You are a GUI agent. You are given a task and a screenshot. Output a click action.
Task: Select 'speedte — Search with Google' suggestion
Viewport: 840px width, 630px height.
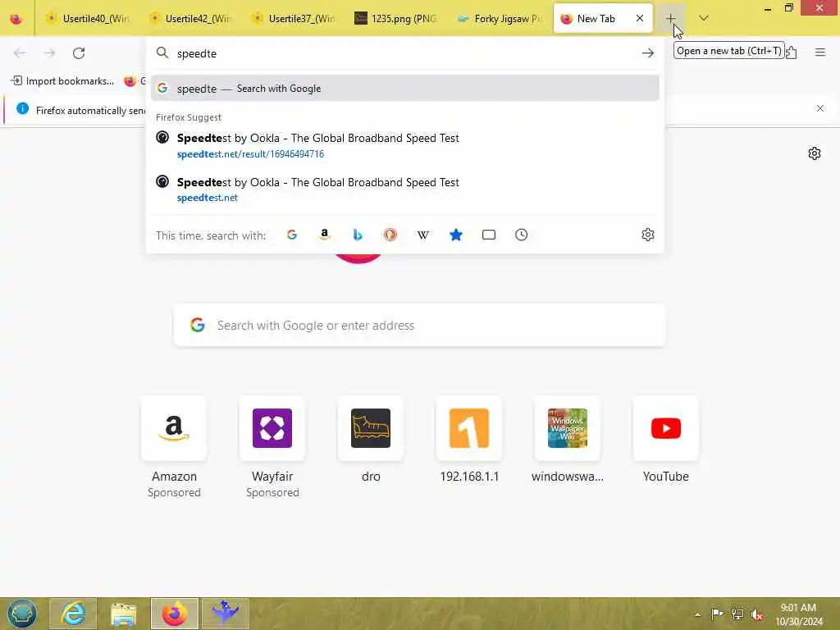coord(404,89)
